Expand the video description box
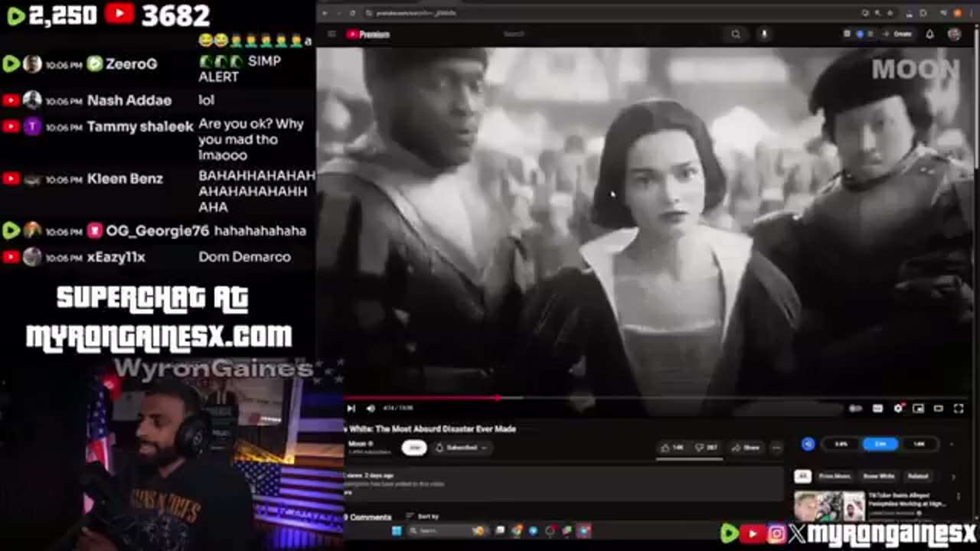This screenshot has width=980, height=551. [x=563, y=484]
